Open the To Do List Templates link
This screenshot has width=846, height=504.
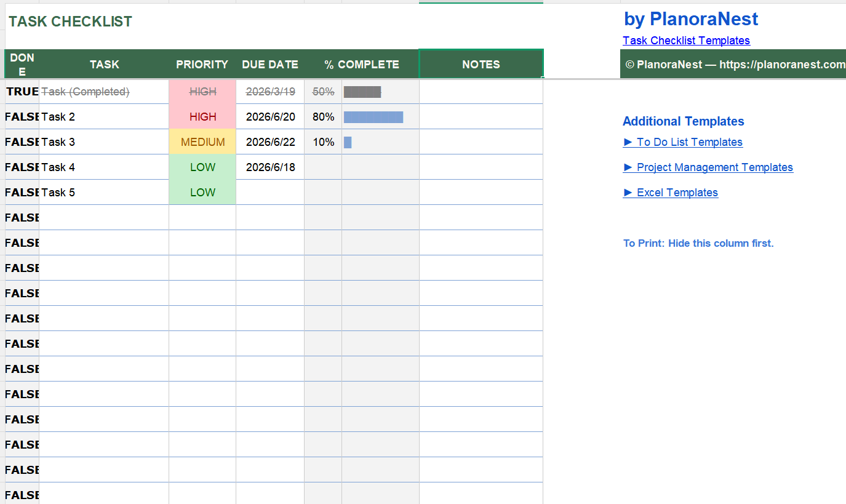(683, 142)
